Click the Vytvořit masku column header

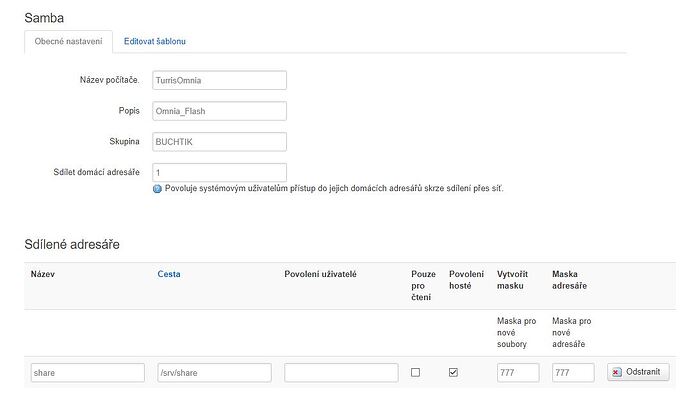point(512,280)
